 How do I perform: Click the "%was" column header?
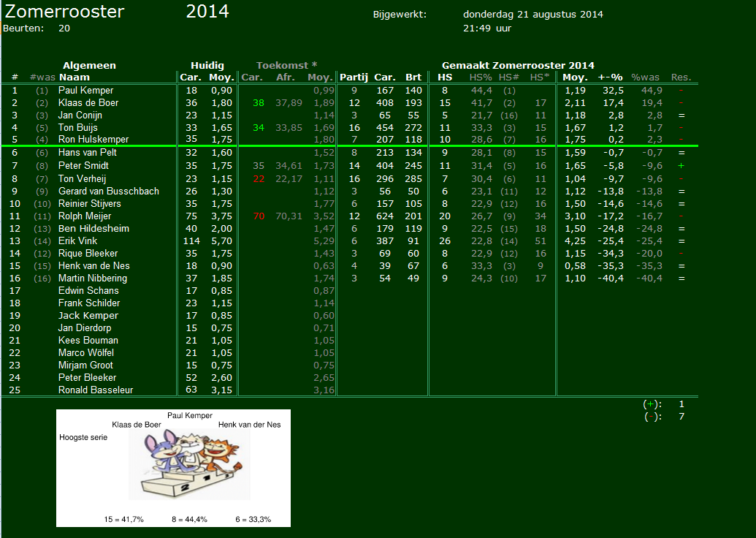(x=645, y=77)
